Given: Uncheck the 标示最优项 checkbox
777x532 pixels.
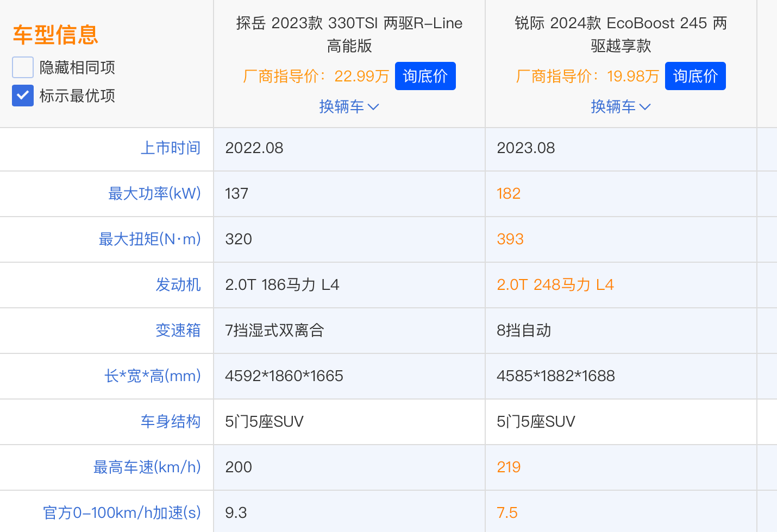Looking at the screenshot, I should 23,96.
